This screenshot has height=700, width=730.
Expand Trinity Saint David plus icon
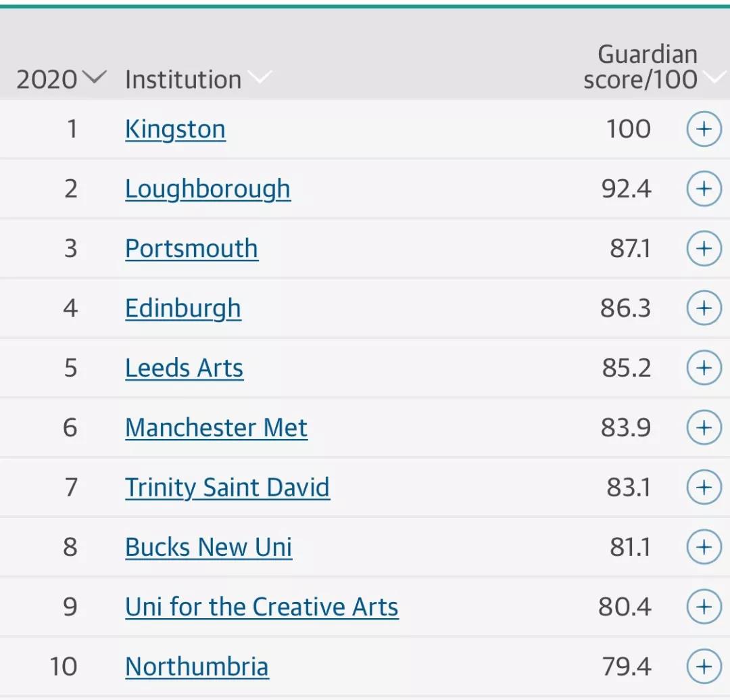tap(704, 487)
